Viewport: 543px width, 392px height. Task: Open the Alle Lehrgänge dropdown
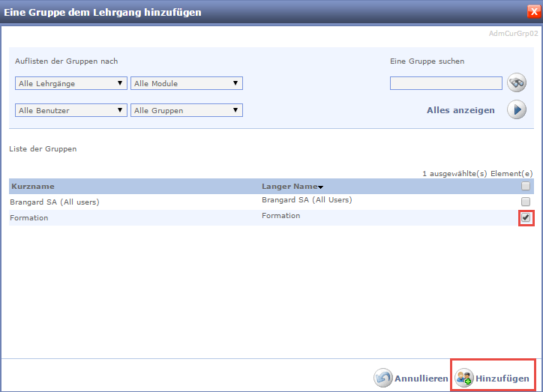tap(70, 83)
